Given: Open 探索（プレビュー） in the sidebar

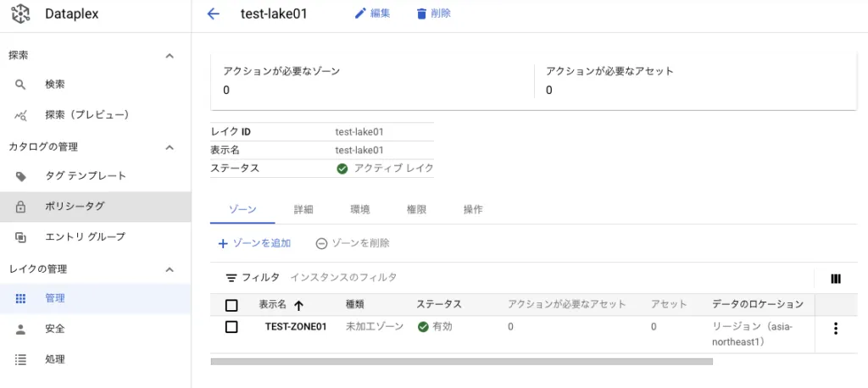Looking at the screenshot, I should 96,114.
